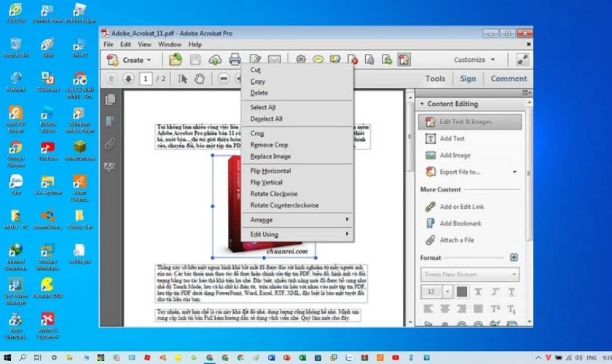Go to previous page up arrow

tap(111, 79)
